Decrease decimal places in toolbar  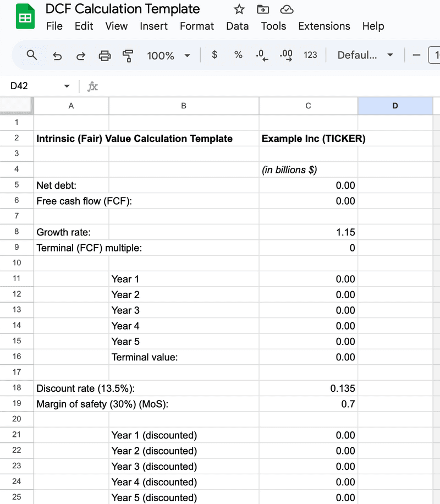click(x=262, y=55)
